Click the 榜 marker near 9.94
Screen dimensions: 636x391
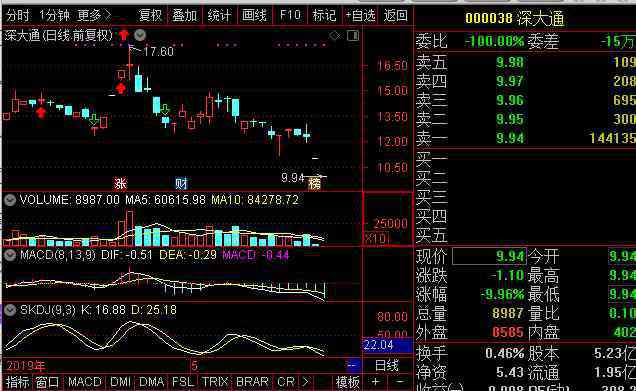[314, 184]
